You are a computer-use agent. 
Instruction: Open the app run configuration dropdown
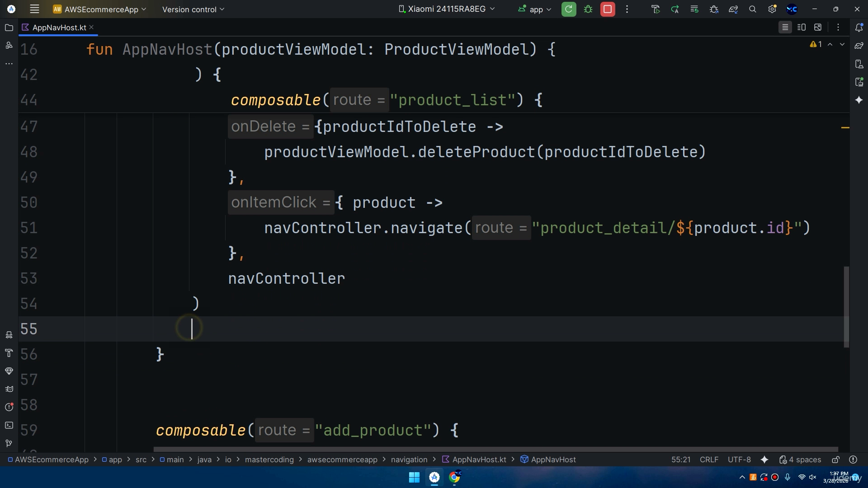pyautogui.click(x=535, y=9)
